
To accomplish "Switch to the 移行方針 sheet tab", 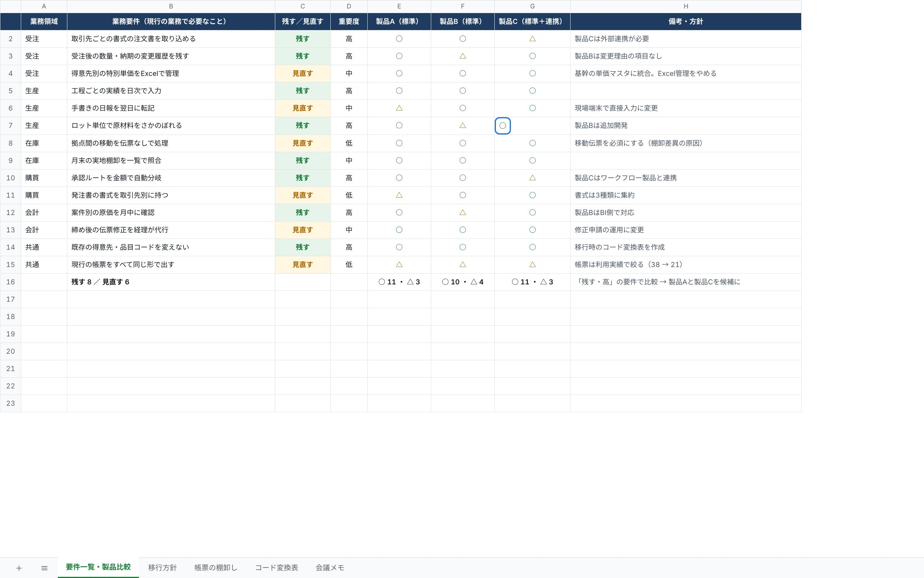I will point(162,568).
